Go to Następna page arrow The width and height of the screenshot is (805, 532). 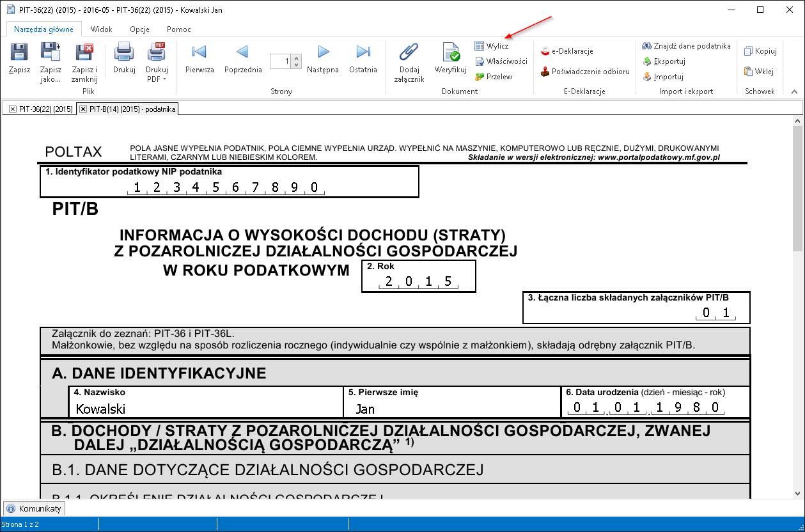tap(323, 52)
